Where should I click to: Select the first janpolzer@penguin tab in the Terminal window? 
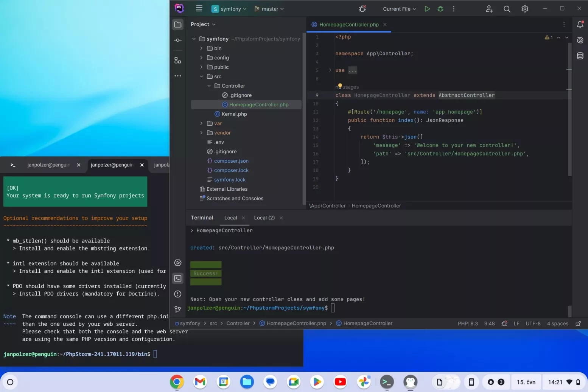pos(48,165)
